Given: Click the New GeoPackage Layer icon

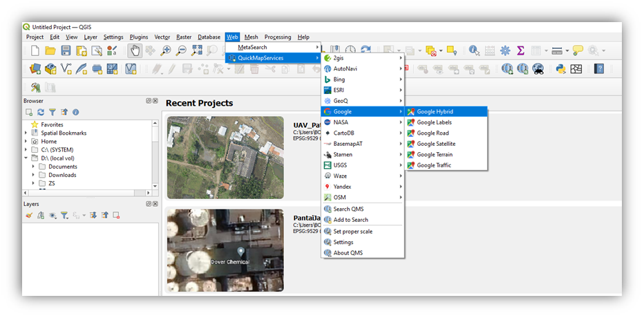Looking at the screenshot, I should 50,68.
